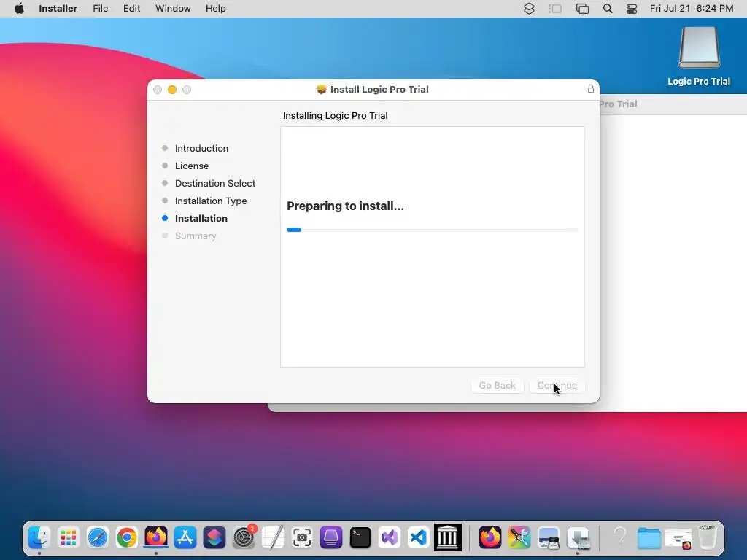
Task: Open the Installer application menu
Action: tap(58, 9)
